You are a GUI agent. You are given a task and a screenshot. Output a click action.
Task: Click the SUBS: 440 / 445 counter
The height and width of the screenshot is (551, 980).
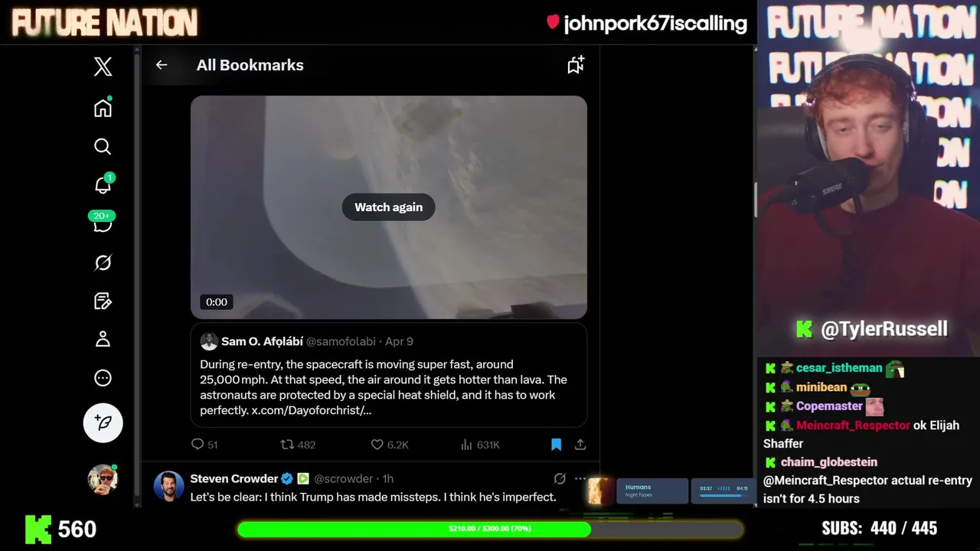(x=879, y=528)
